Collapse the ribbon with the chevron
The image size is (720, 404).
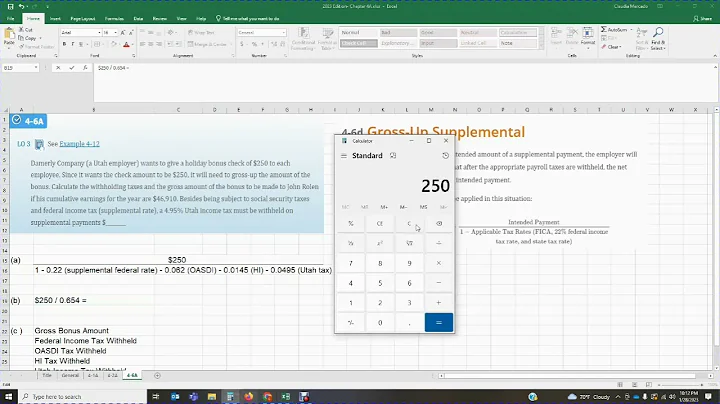[714, 56]
